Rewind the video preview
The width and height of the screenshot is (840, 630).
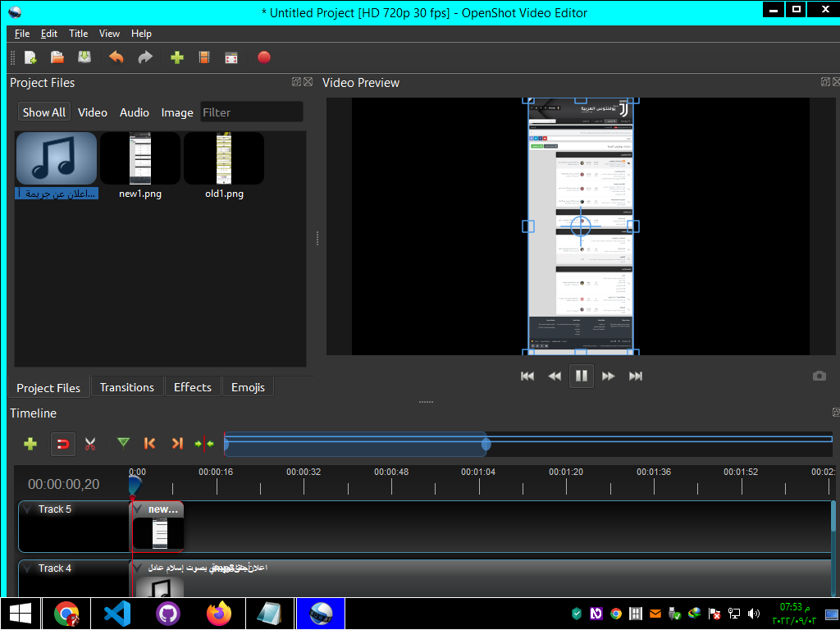[555, 376]
